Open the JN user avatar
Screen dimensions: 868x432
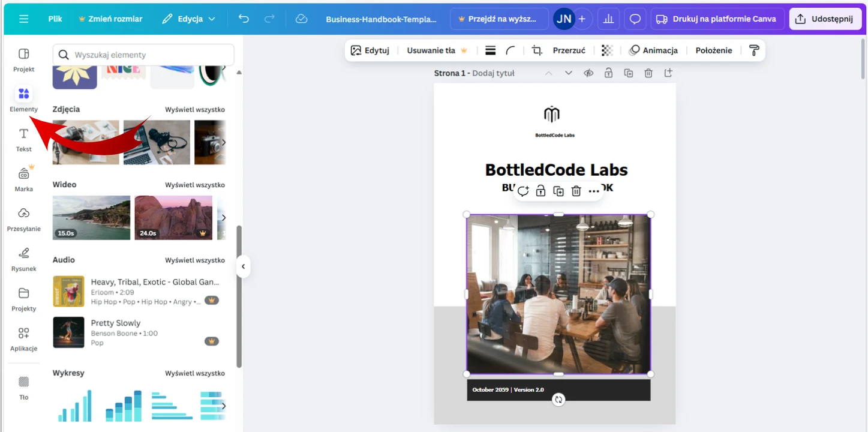[564, 19]
